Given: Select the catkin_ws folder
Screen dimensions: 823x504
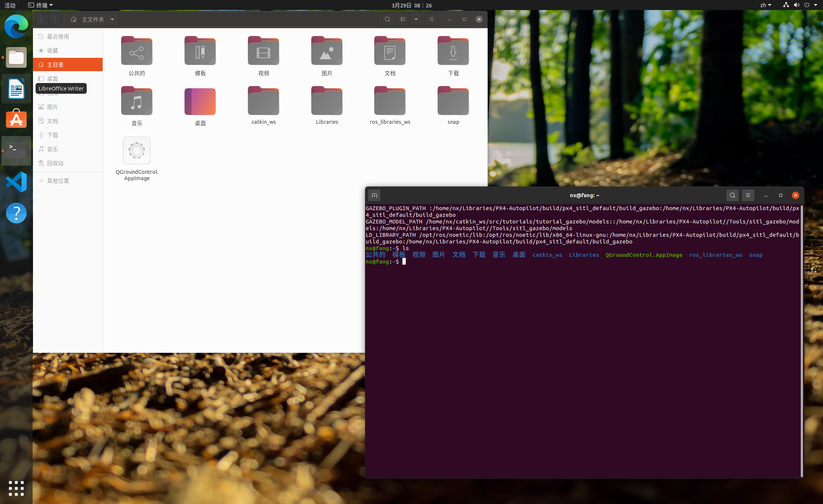Looking at the screenshot, I should point(263,105).
